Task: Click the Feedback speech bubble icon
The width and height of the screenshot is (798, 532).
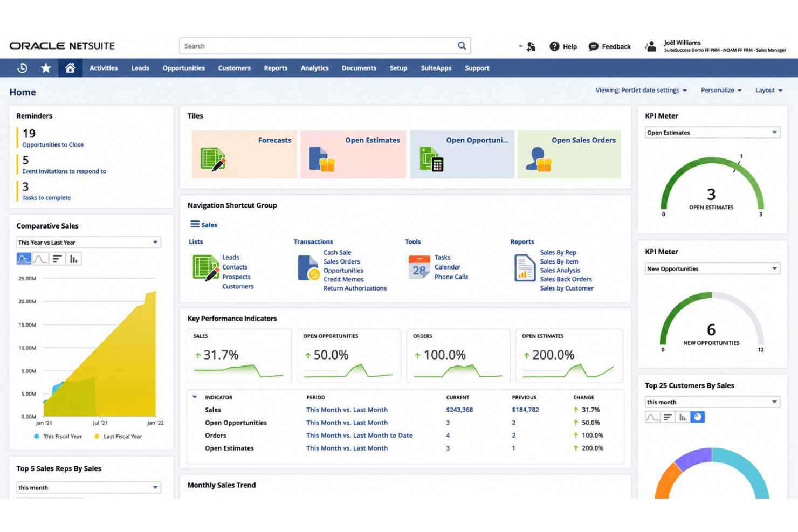Action: click(594, 46)
